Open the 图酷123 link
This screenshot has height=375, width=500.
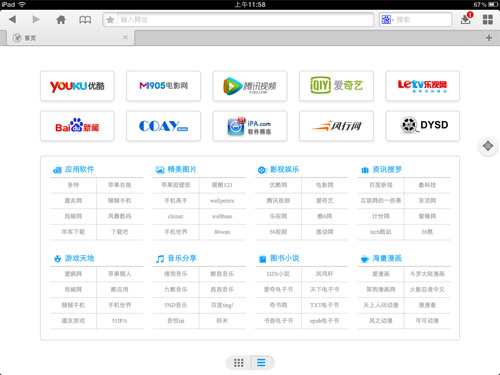point(222,185)
